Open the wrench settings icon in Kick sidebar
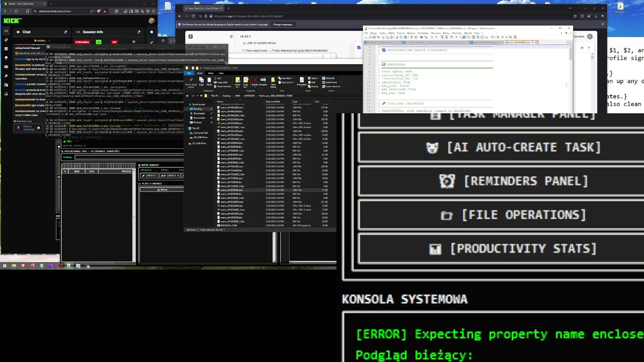644x362 pixels. tap(6, 76)
